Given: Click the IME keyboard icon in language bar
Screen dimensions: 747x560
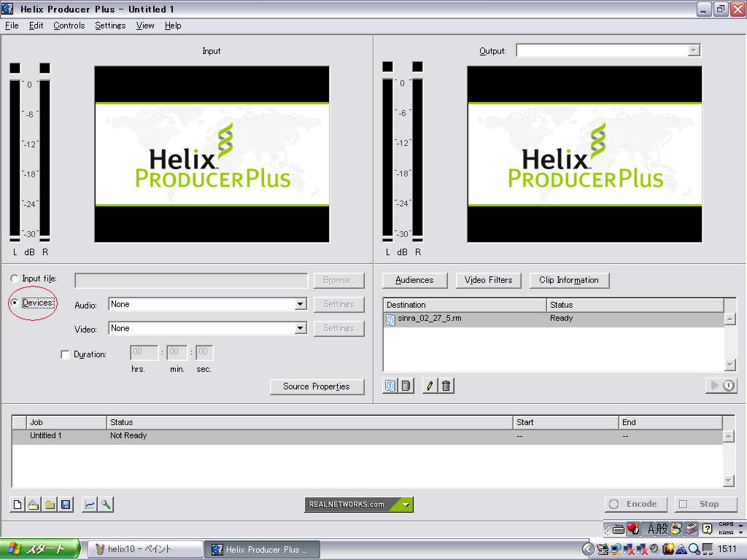Looking at the screenshot, I should (619, 529).
